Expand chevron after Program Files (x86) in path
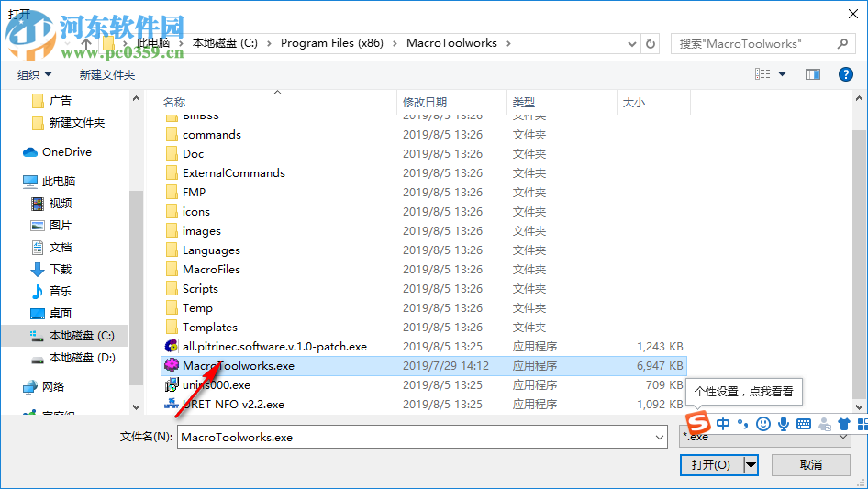 395,43
